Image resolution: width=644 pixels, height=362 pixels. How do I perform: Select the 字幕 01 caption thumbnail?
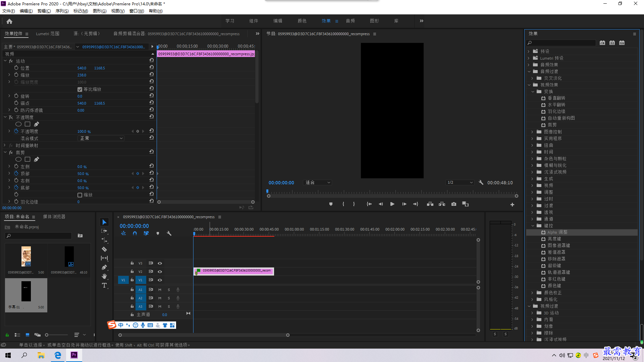point(26,295)
